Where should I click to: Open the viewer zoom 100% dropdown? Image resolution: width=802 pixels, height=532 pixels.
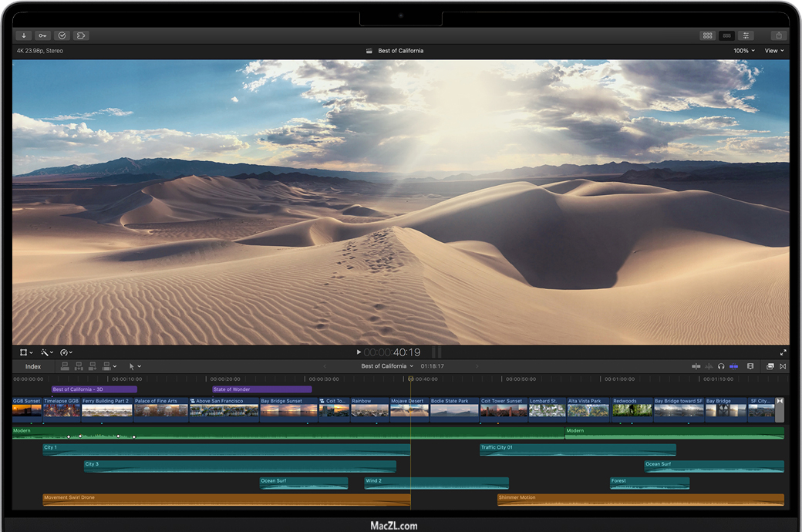(x=743, y=51)
